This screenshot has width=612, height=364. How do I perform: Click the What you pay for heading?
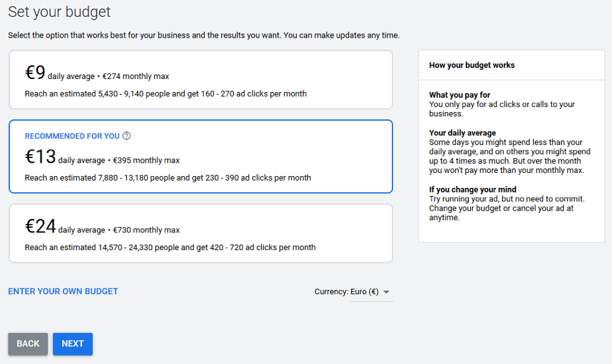[x=459, y=95]
